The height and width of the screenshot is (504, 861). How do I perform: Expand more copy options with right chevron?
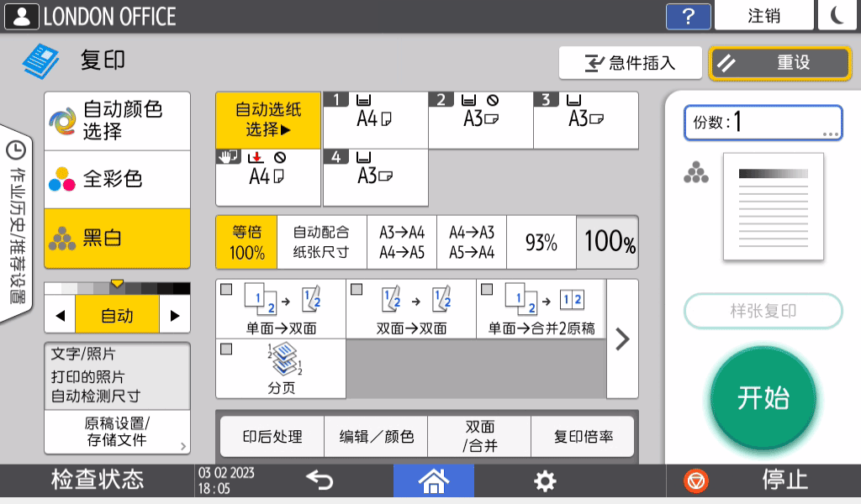coord(621,339)
